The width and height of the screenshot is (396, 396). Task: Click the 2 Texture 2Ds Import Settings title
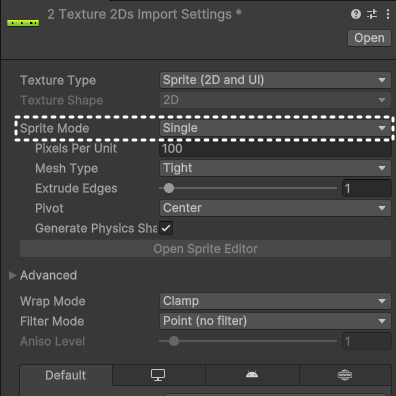click(x=144, y=14)
